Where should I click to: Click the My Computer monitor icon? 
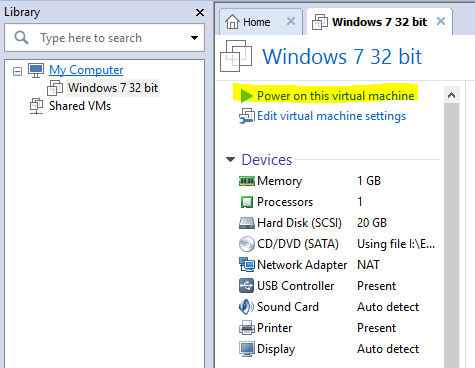pyautogui.click(x=36, y=70)
